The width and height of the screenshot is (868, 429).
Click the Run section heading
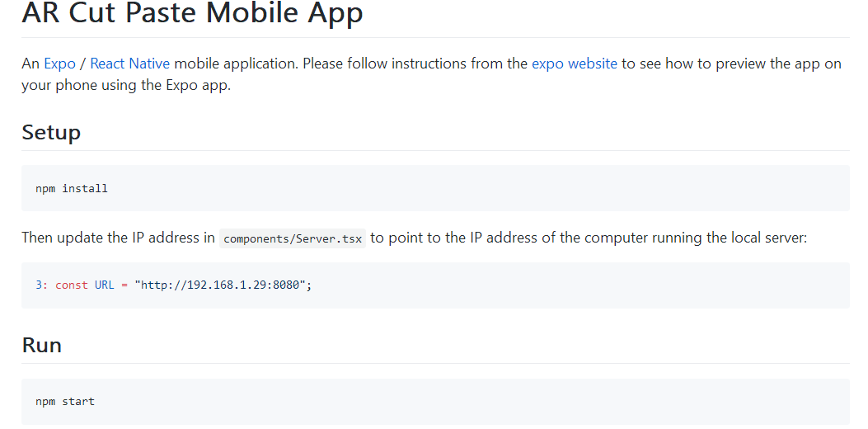tap(41, 344)
